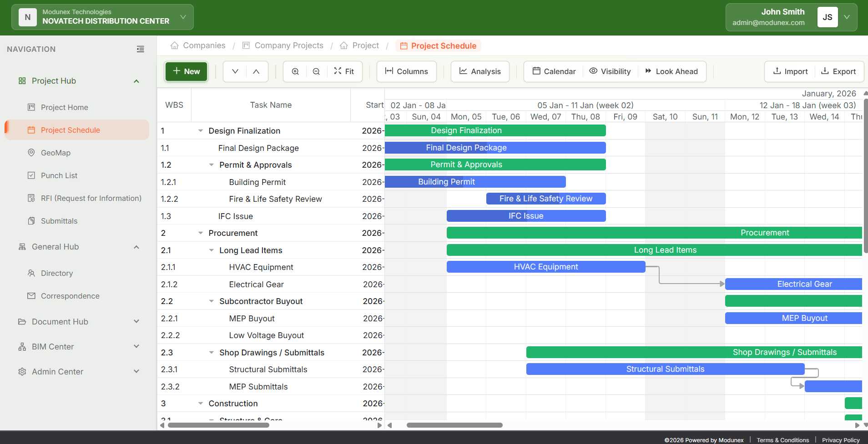This screenshot has width=868, height=444.
Task: Open the Analysis view
Action: pyautogui.click(x=479, y=71)
